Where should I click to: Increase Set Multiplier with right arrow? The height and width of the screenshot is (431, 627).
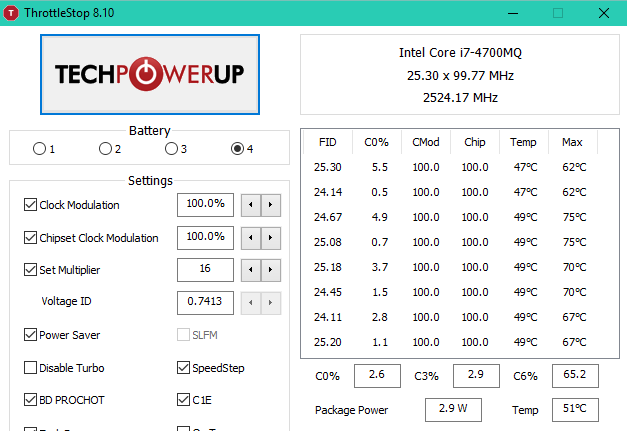tap(271, 270)
